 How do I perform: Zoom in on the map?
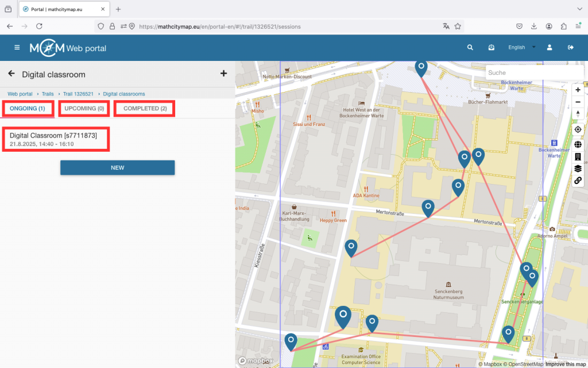click(578, 90)
